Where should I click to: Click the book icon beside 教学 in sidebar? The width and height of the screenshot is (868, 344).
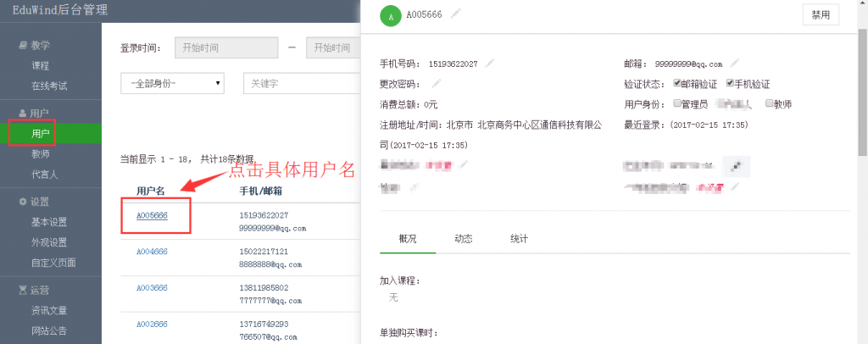tap(22, 46)
